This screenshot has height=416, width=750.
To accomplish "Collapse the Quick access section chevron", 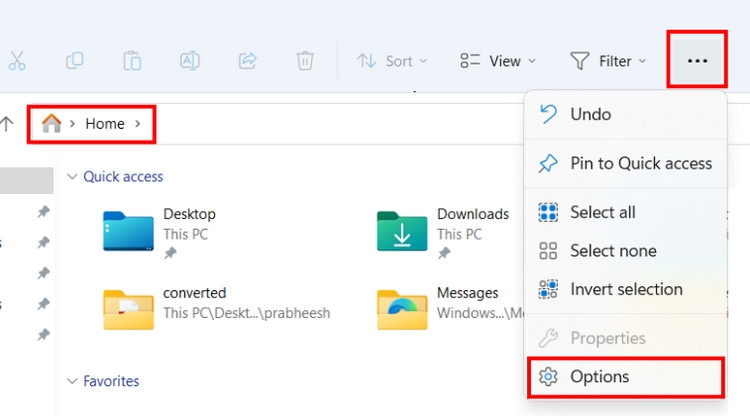I will (x=72, y=176).
